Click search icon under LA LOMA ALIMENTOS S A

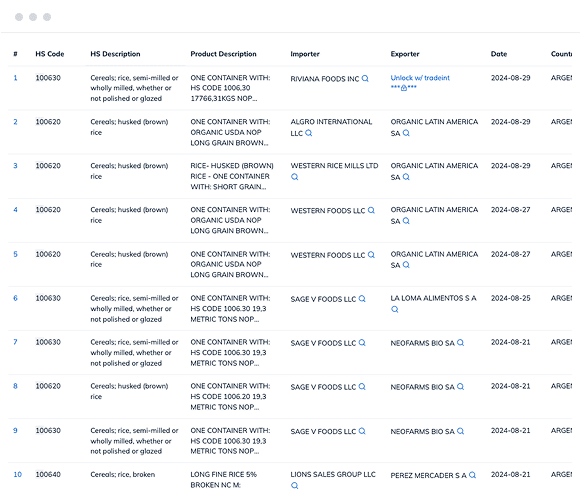pos(395,309)
